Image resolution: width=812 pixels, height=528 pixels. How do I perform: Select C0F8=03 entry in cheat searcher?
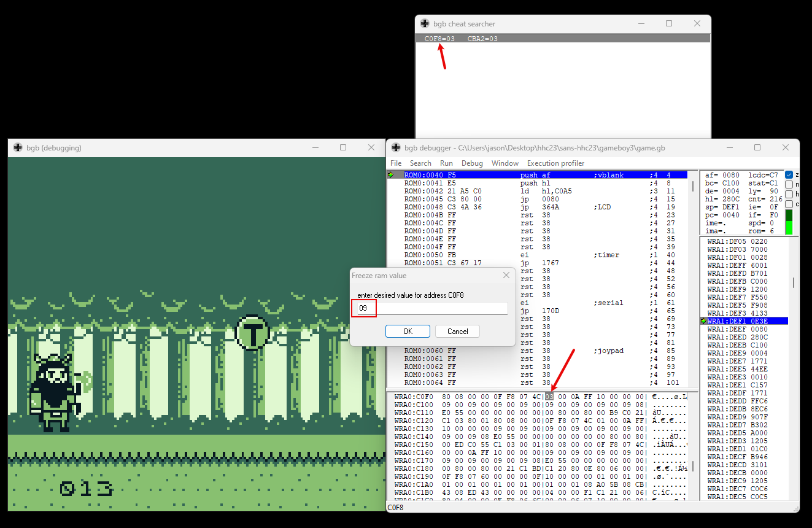click(x=439, y=39)
